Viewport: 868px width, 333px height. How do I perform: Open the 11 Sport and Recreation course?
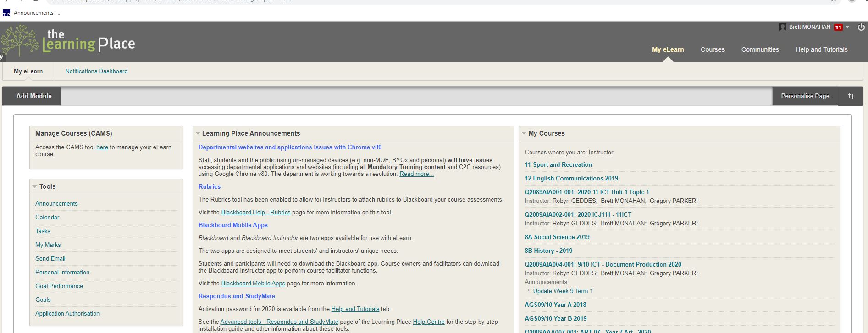tap(558, 165)
